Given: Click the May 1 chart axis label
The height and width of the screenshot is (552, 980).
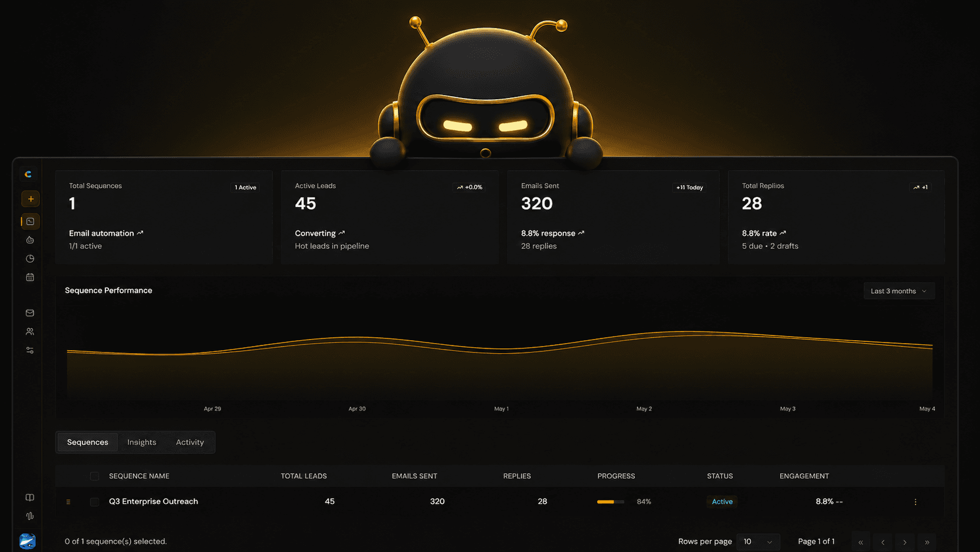Looking at the screenshot, I should (501, 409).
